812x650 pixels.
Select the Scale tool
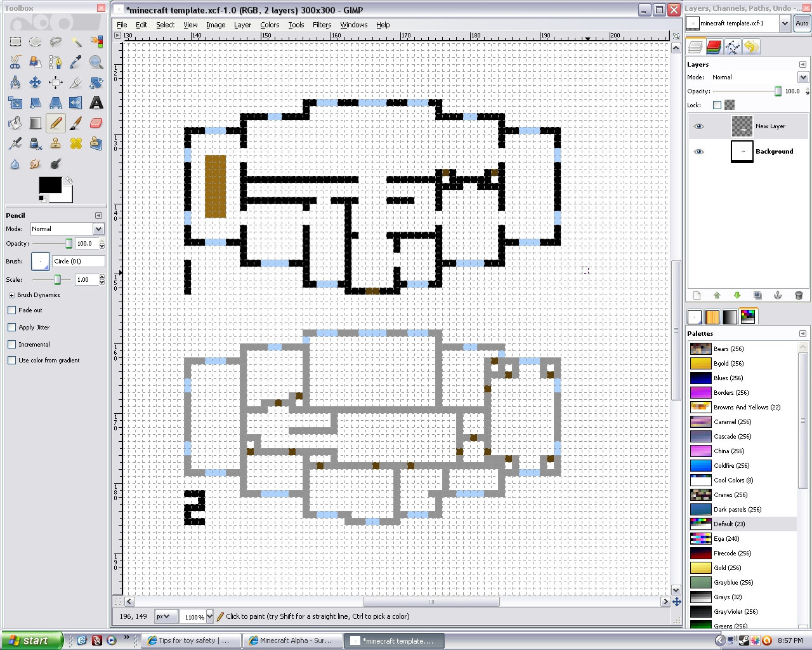pyautogui.click(x=15, y=103)
